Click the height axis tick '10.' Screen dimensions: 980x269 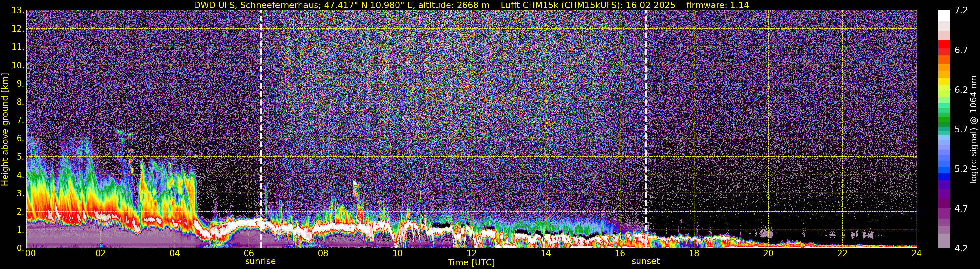tap(18, 65)
